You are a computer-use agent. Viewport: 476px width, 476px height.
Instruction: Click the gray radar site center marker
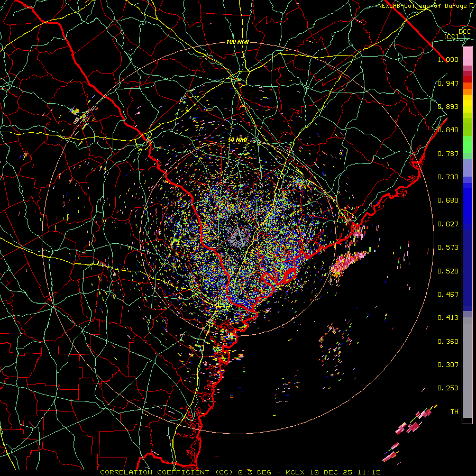tap(239, 237)
